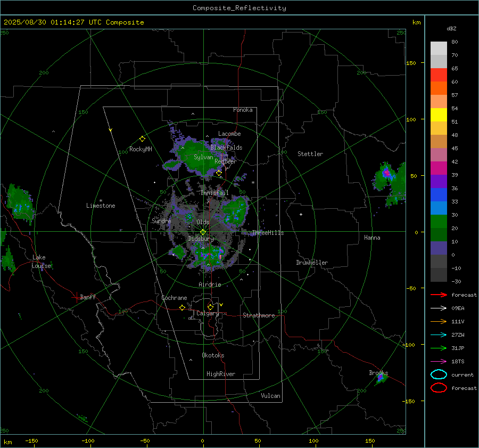The height and width of the screenshot is (448, 479).
Task: Click the magenta storm core east of Hanna
Action: coord(387,173)
